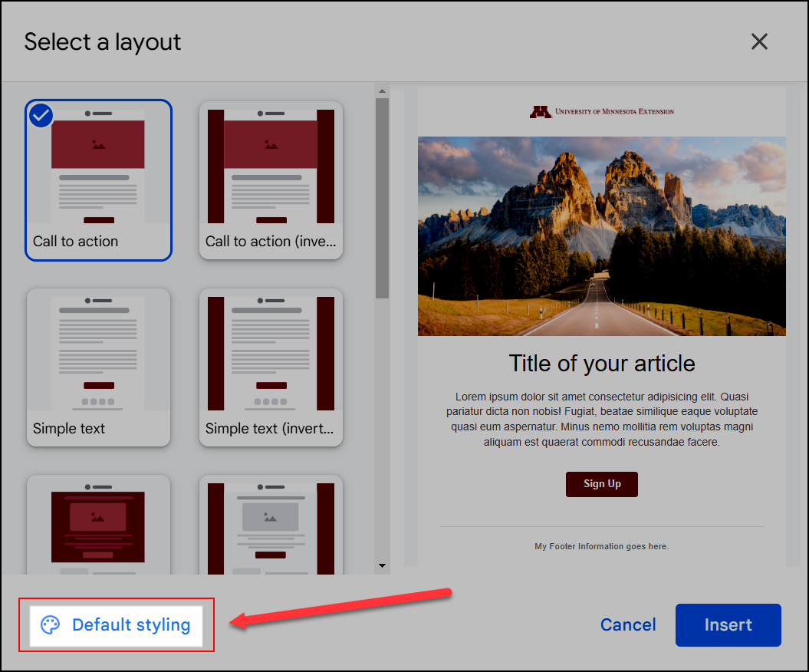Click the layout list scroll-down arrow

[382, 565]
